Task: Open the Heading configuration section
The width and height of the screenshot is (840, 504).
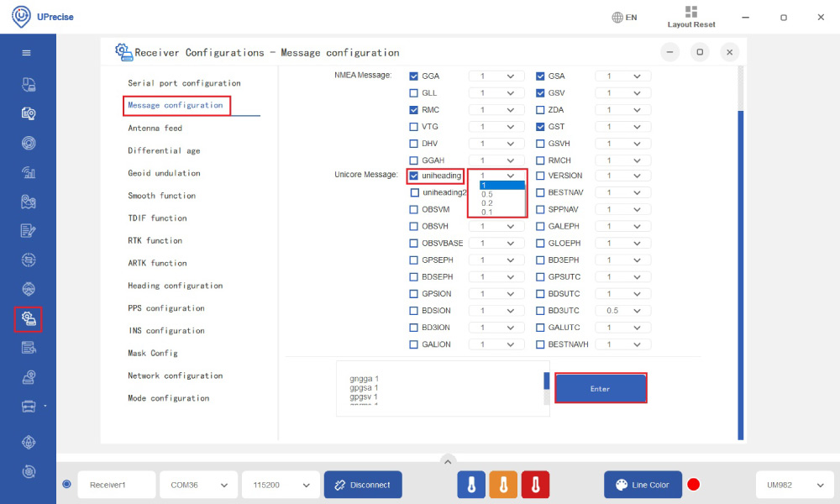Action: pyautogui.click(x=175, y=286)
